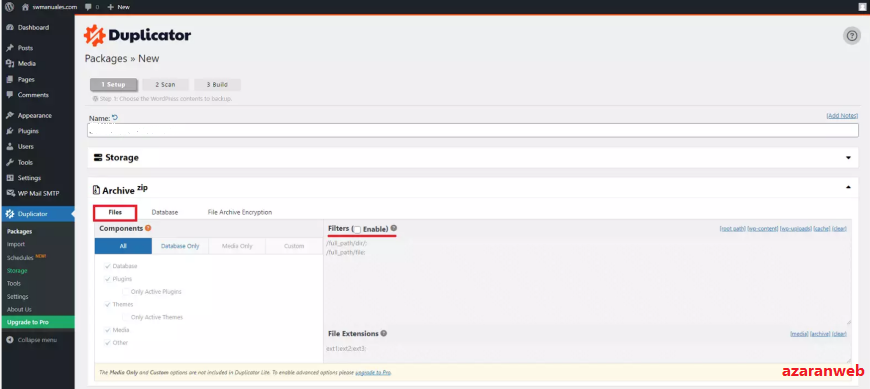The height and width of the screenshot is (389, 870).
Task: Reset package name with refresh icon
Action: pyautogui.click(x=115, y=118)
